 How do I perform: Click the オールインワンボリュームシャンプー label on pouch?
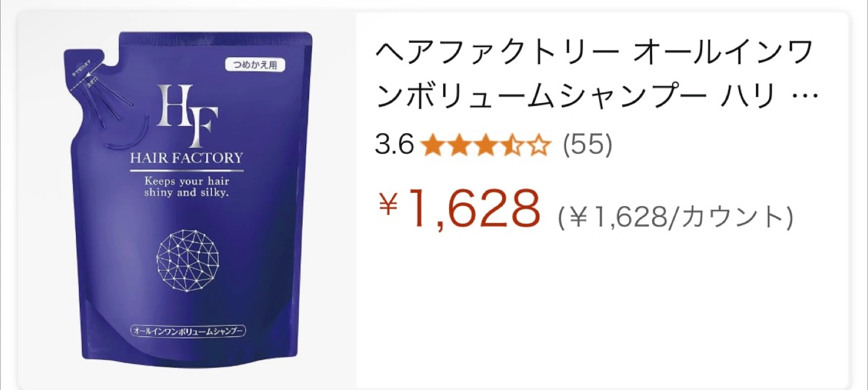click(187, 332)
